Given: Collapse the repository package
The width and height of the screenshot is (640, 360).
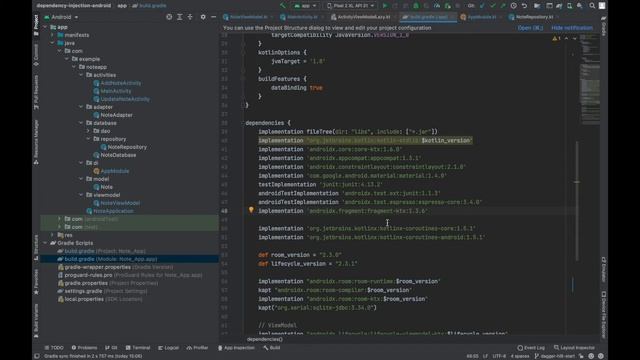Looking at the screenshot, I should [x=88, y=139].
